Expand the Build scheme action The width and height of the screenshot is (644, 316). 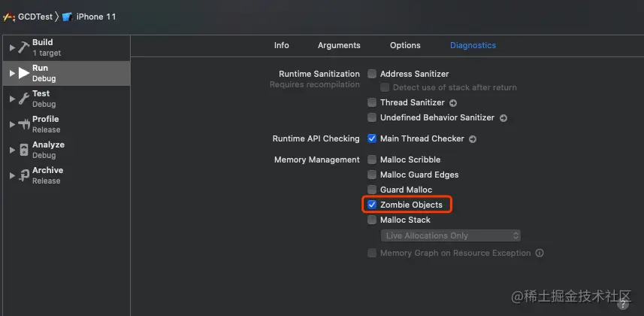click(12, 47)
